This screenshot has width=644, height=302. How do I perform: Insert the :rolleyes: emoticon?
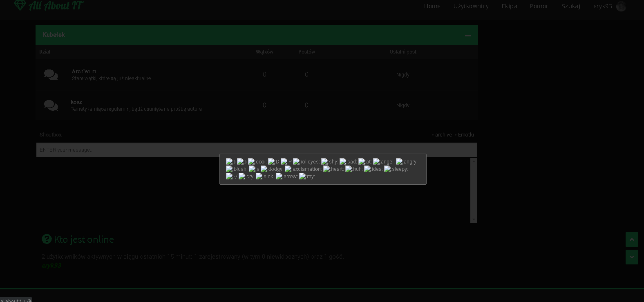(306, 162)
